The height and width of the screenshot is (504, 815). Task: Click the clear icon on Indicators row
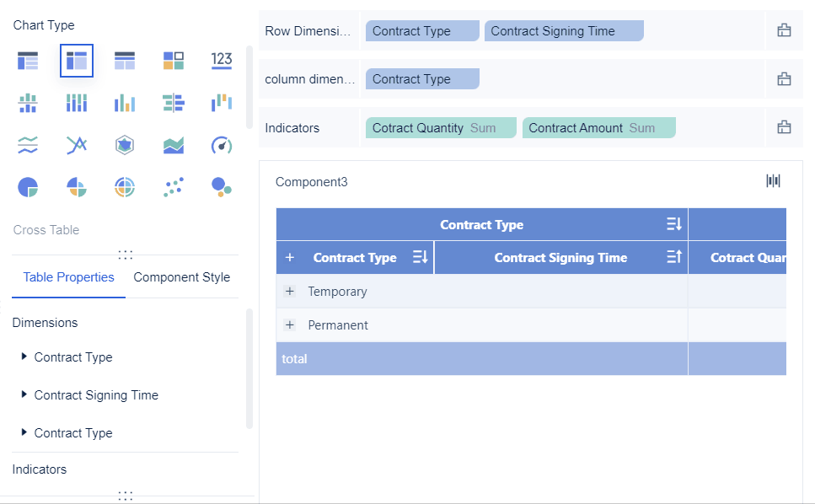click(784, 128)
